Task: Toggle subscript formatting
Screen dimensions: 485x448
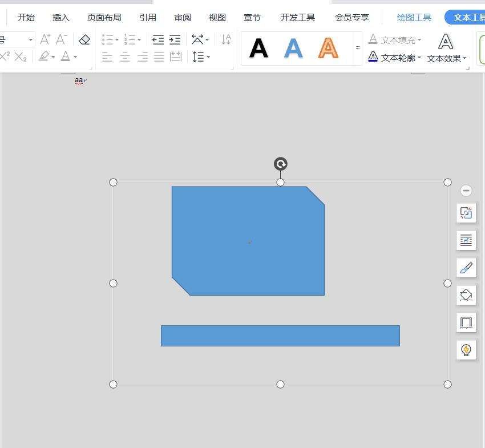Action: coord(21,56)
